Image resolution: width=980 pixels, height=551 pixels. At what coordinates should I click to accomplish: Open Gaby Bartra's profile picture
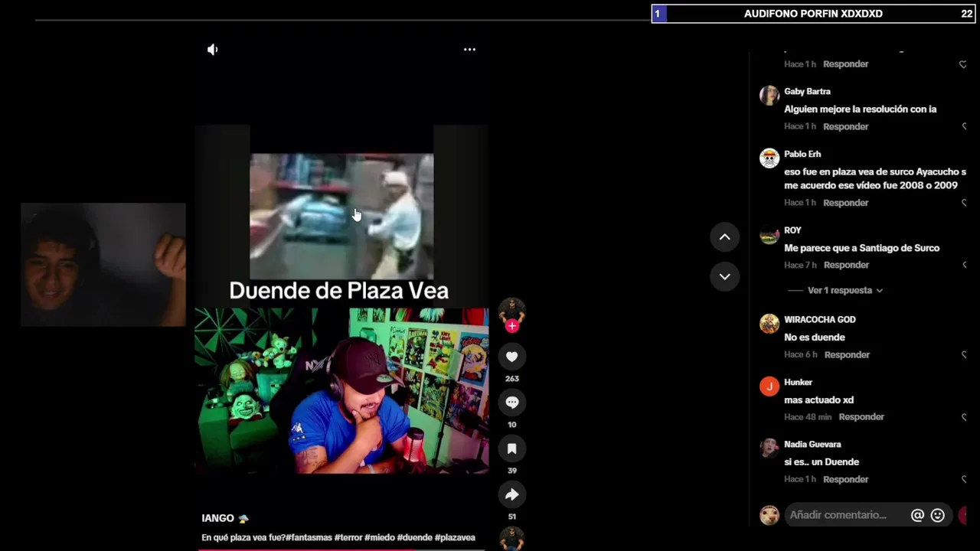tap(769, 95)
